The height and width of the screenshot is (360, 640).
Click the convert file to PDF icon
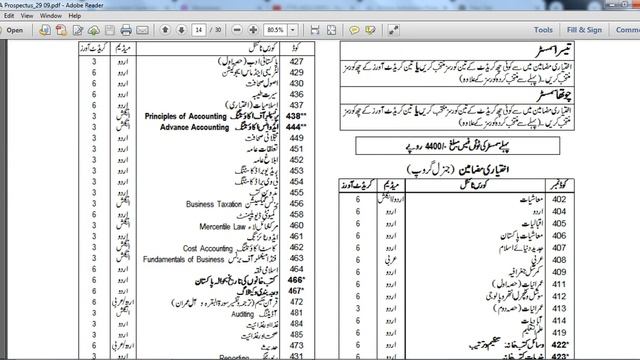[45, 30]
